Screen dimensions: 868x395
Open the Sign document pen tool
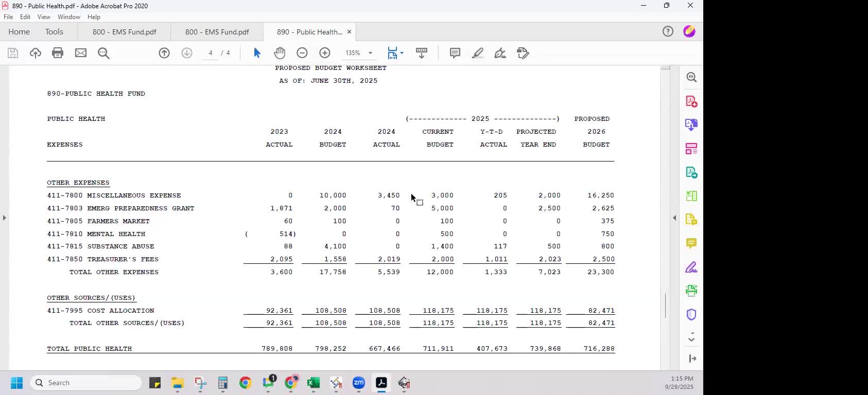coord(500,53)
